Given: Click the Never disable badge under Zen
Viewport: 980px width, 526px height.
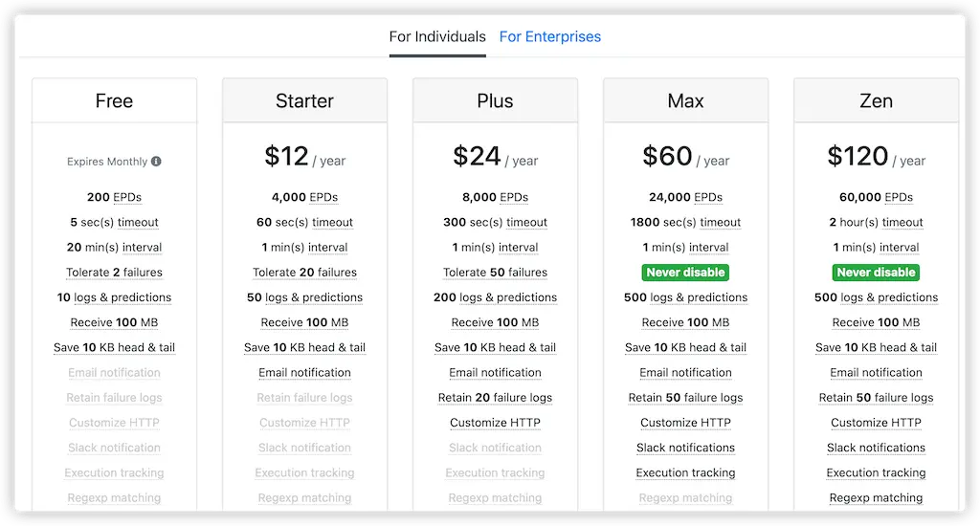Looking at the screenshot, I should tap(877, 273).
